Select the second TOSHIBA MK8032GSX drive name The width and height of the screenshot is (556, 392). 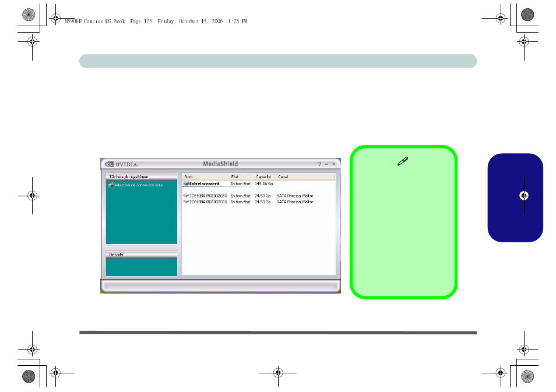(208, 202)
